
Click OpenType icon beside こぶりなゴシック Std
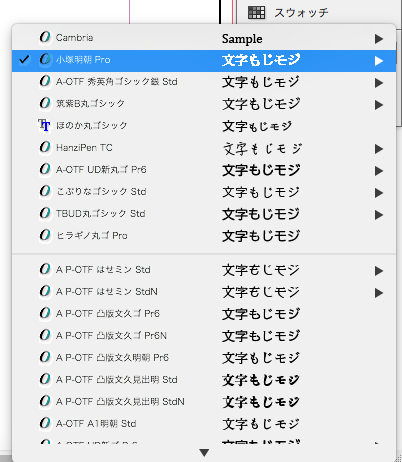coord(45,191)
